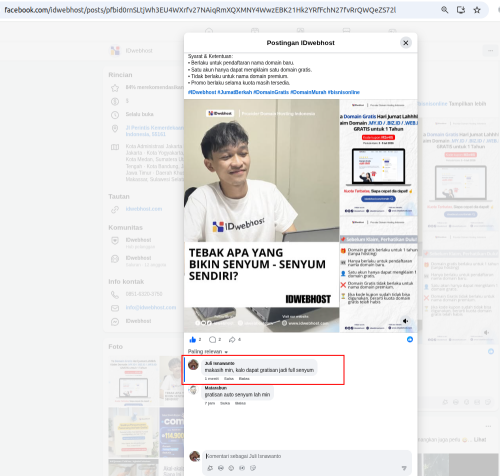Open the #bisnisonline hashtag
The image size is (500, 476).
coord(344,92)
